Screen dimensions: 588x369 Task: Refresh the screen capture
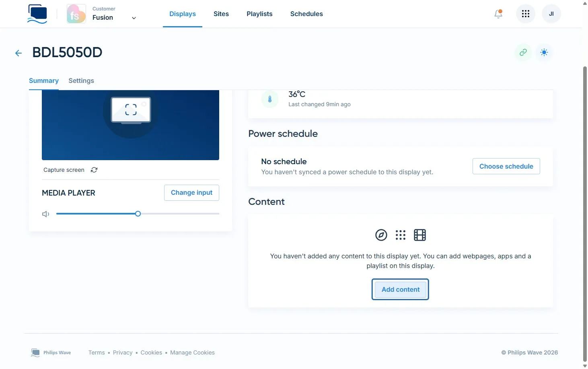[94, 170]
